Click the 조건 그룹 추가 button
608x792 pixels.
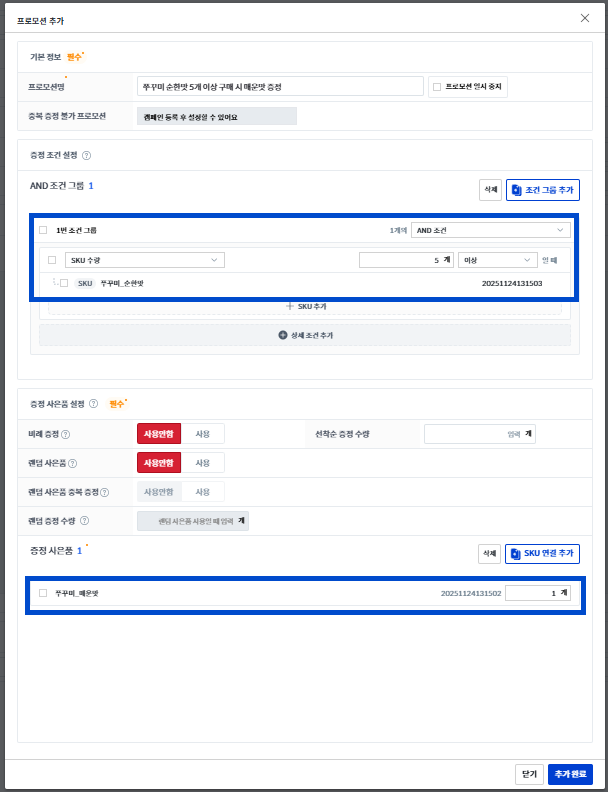(x=543, y=190)
